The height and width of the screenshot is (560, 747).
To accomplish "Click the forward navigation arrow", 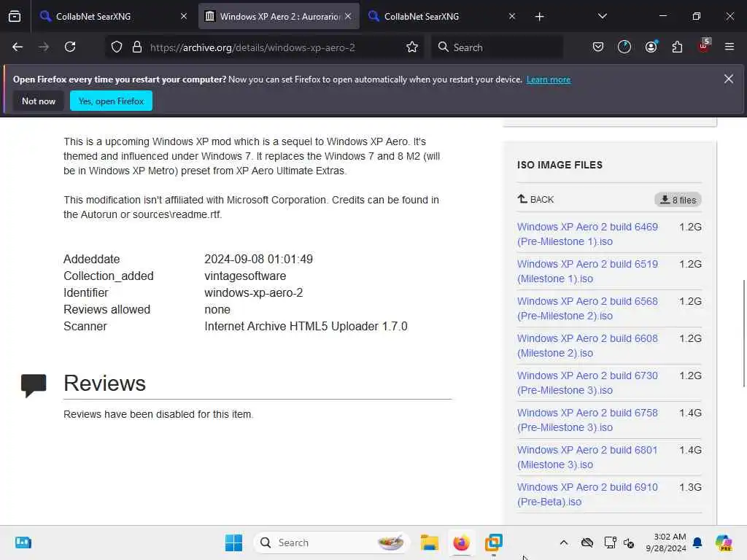I will point(44,47).
